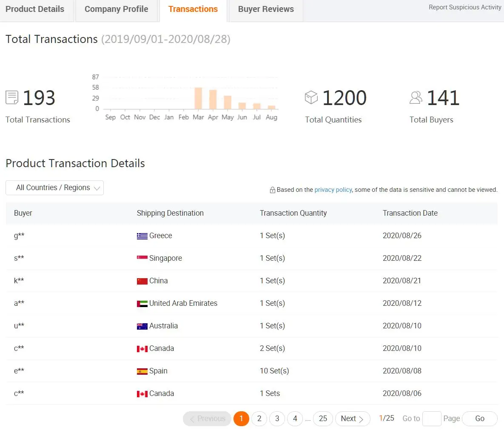Image resolution: width=504 pixels, height=430 pixels.
Task: Click the privacy lock icon
Action: coord(273,190)
